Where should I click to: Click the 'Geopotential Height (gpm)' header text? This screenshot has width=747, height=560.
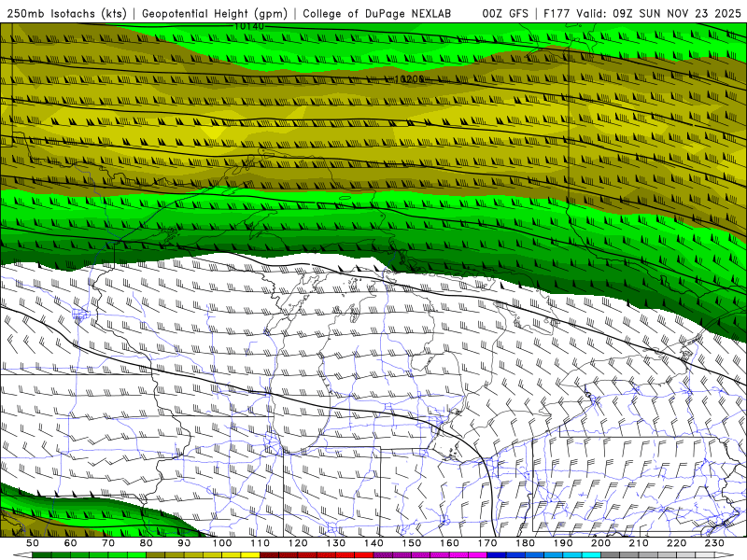215,13
